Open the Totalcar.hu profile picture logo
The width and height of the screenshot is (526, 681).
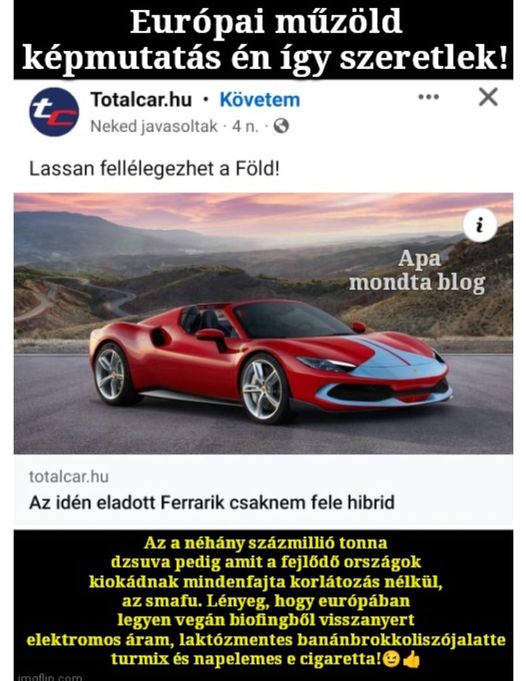(54, 112)
